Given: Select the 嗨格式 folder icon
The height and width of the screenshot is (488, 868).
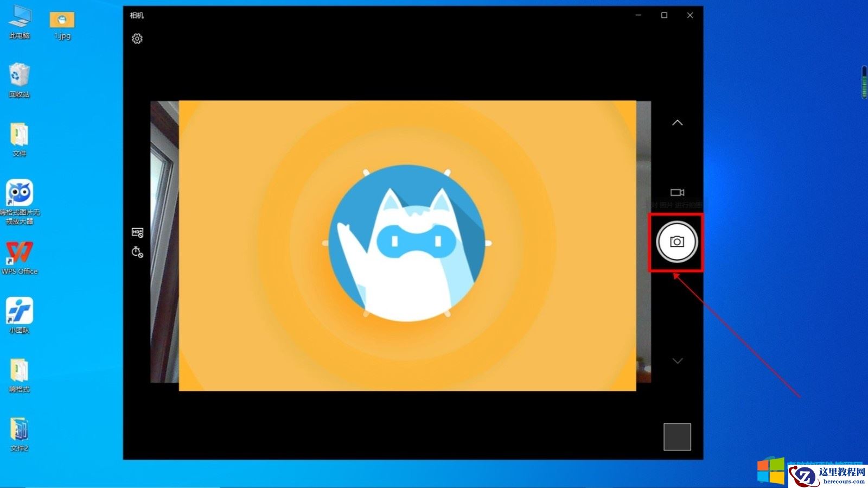Looking at the screenshot, I should [x=20, y=376].
